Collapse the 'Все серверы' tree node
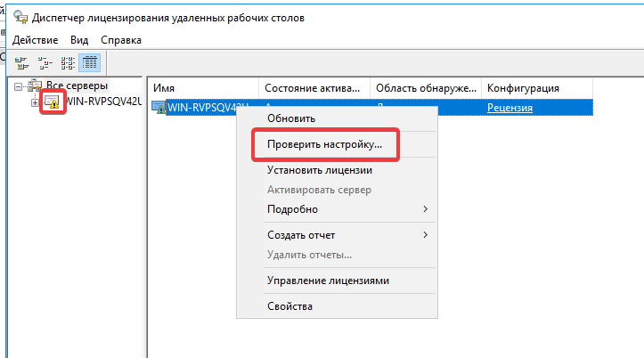This screenshot has height=358, width=644. pos(20,86)
